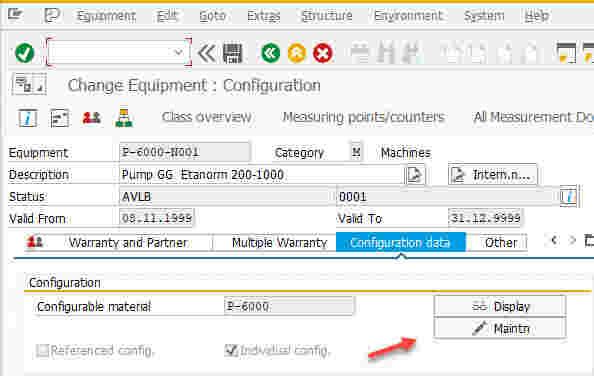The height and width of the screenshot is (376, 594).
Task: Open the structure hierarchy icon
Action: (x=124, y=118)
